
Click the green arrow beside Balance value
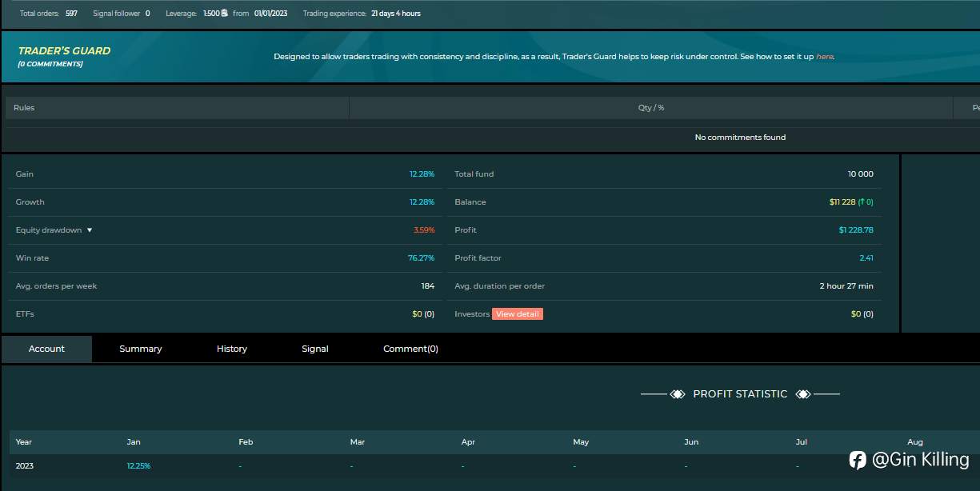(862, 202)
